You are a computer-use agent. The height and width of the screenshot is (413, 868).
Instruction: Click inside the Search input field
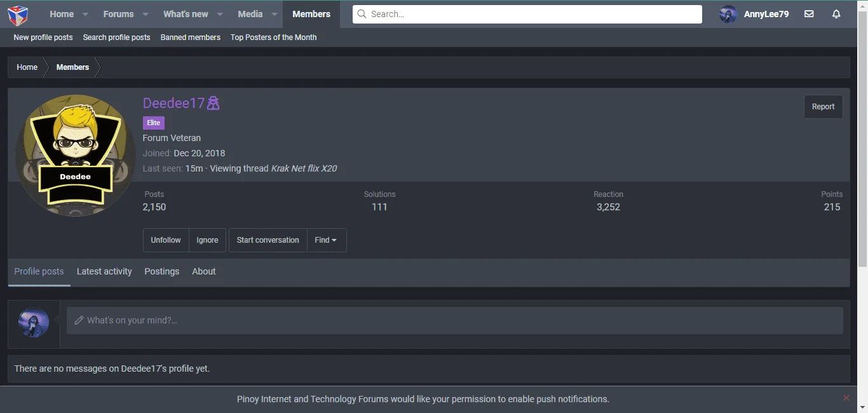pos(527,14)
